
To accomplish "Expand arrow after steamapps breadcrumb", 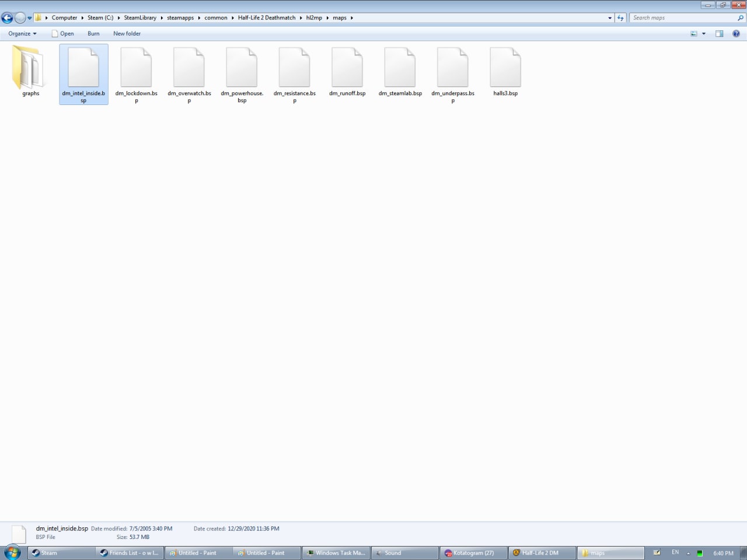I will click(x=199, y=18).
